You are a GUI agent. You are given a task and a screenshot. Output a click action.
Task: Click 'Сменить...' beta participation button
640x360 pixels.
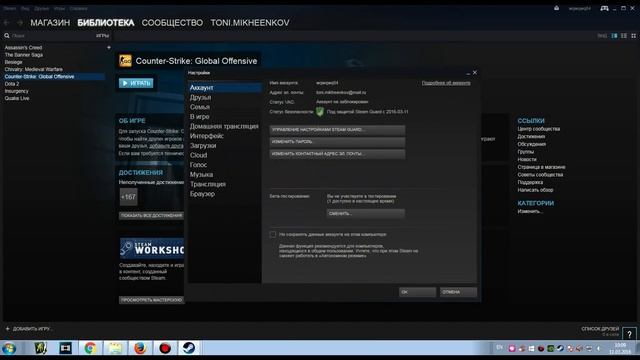pyautogui.click(x=365, y=213)
